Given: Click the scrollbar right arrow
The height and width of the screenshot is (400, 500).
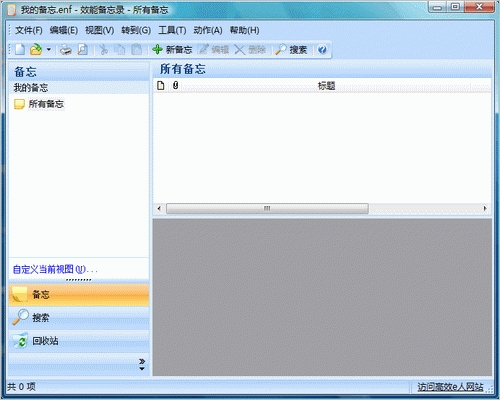Looking at the screenshot, I should coord(485,208).
